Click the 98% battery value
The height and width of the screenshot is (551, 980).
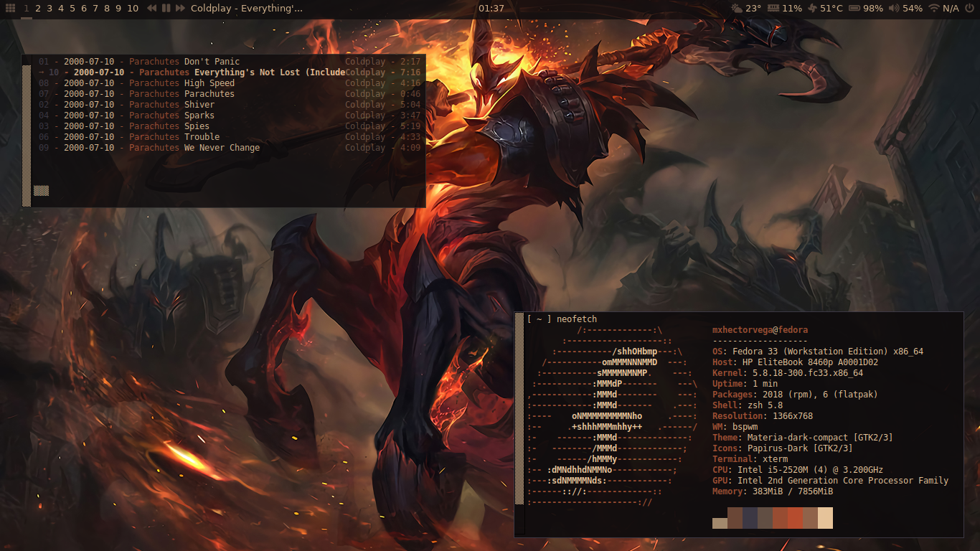[x=873, y=9]
